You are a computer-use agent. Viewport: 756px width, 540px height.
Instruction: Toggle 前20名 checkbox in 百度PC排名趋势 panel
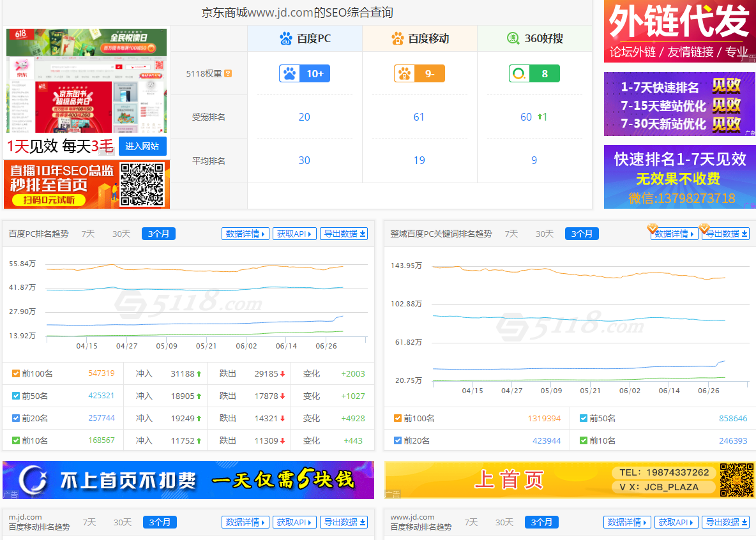pos(16,419)
